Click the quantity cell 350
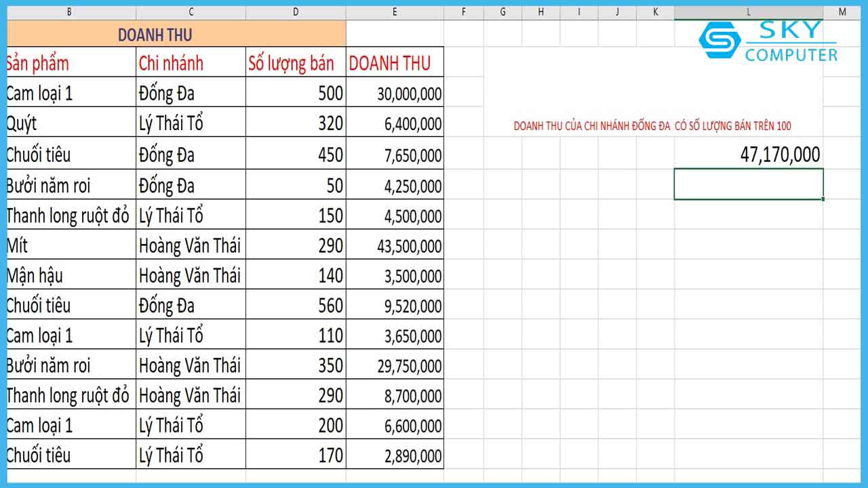The image size is (868, 488). pyautogui.click(x=296, y=365)
